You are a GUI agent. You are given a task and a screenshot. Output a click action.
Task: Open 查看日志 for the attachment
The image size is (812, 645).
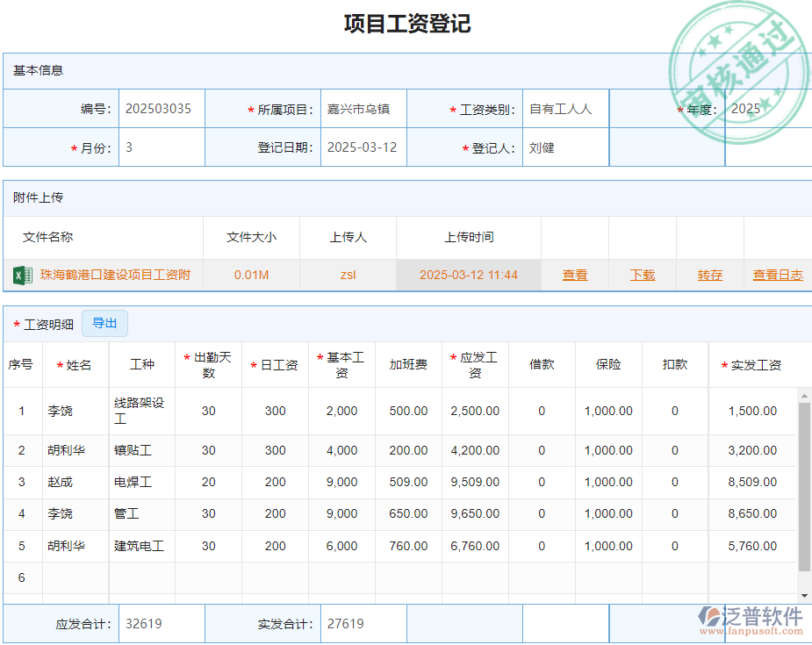(x=777, y=275)
